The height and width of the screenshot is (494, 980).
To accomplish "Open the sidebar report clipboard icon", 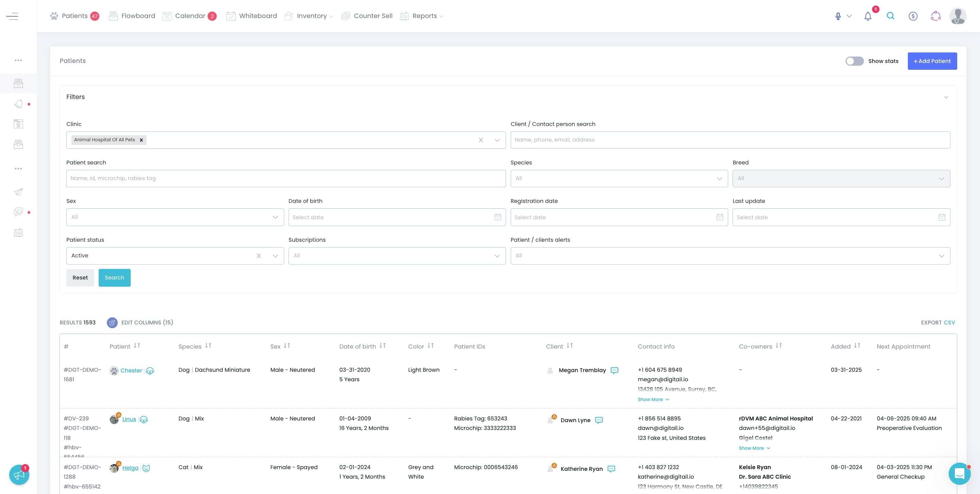I will click(18, 233).
